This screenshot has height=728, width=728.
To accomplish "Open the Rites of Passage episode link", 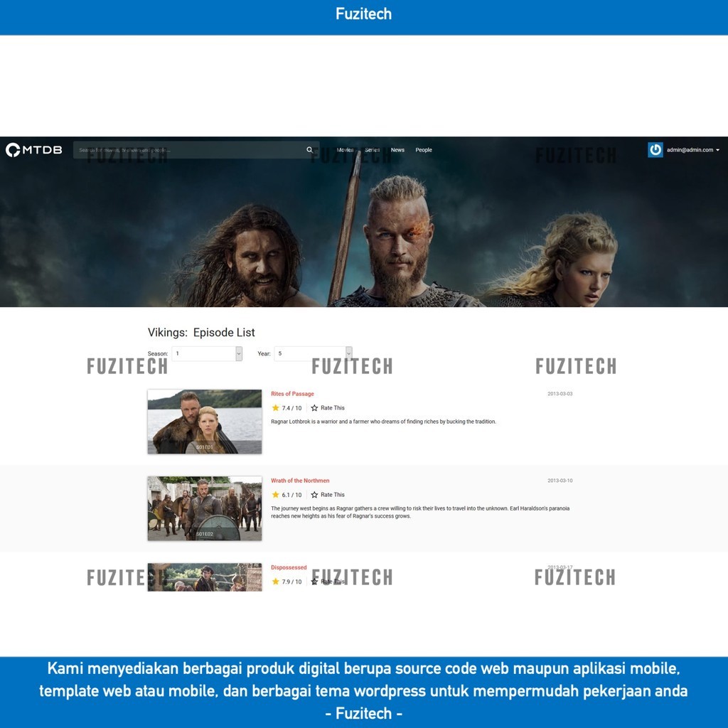I will tap(292, 394).
